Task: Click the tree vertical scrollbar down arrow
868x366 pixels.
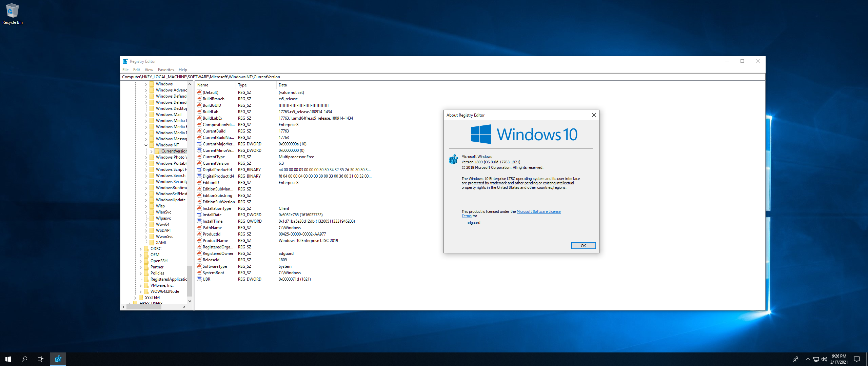Action: click(x=190, y=301)
